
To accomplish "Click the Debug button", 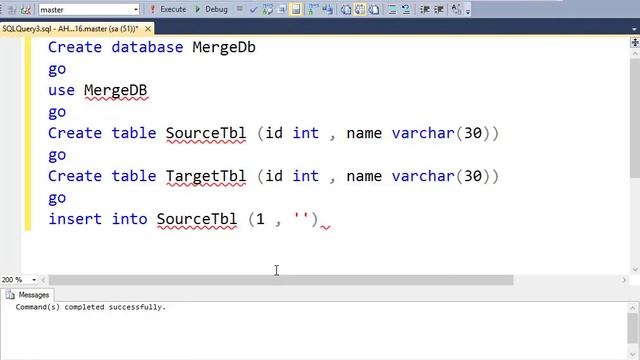I will click(x=211, y=9).
